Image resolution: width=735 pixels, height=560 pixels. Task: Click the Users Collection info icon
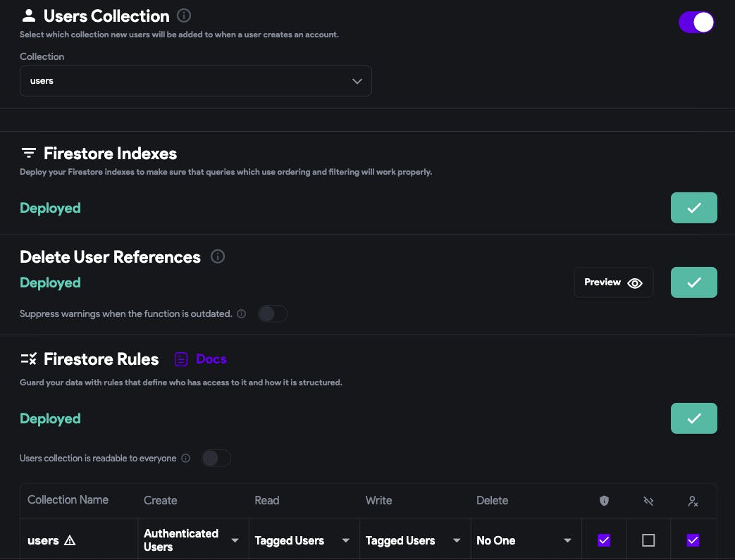point(184,15)
